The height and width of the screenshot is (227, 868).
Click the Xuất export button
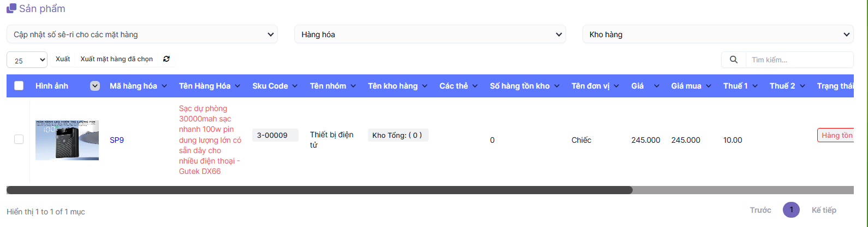[x=63, y=59]
